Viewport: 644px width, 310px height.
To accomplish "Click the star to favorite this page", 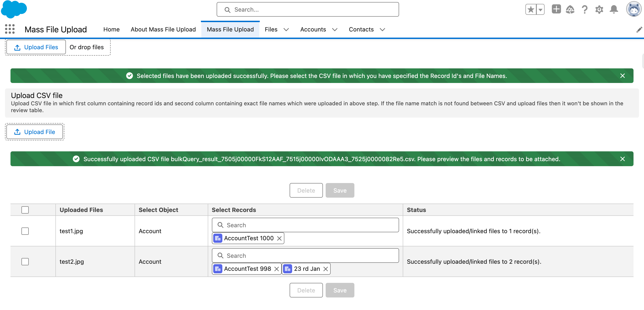I will click(530, 10).
